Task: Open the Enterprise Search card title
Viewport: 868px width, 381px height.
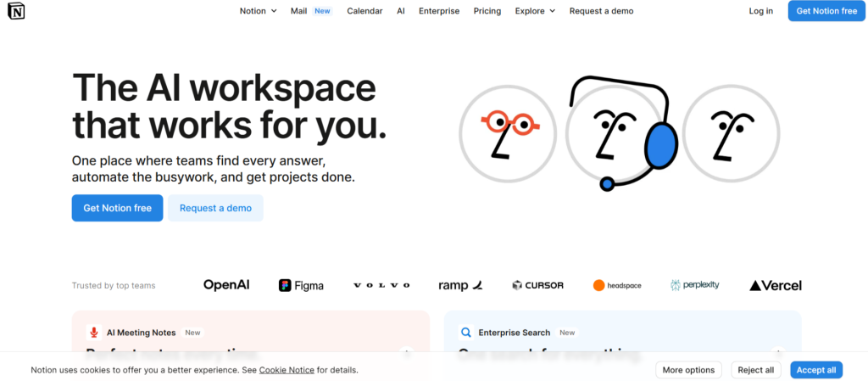Action: pos(515,333)
